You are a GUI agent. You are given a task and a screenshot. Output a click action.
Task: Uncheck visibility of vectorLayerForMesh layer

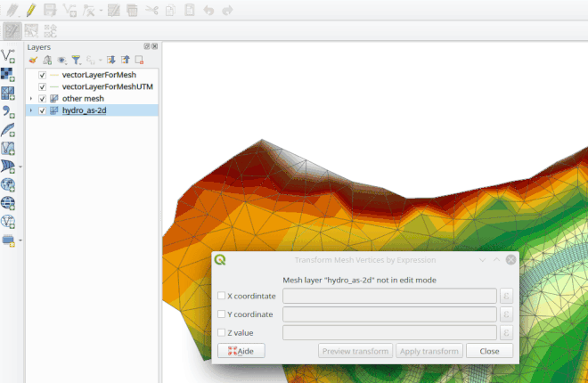42,76
